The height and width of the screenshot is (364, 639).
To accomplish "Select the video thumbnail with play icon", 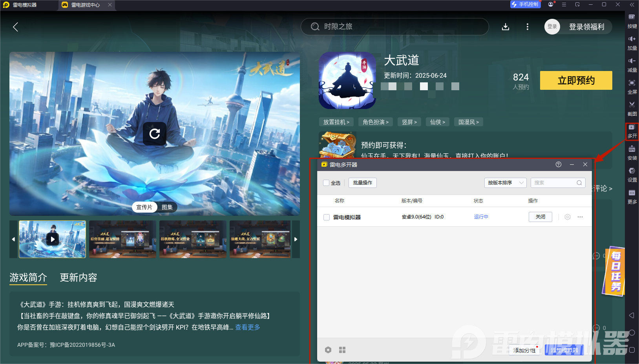I will (52, 239).
